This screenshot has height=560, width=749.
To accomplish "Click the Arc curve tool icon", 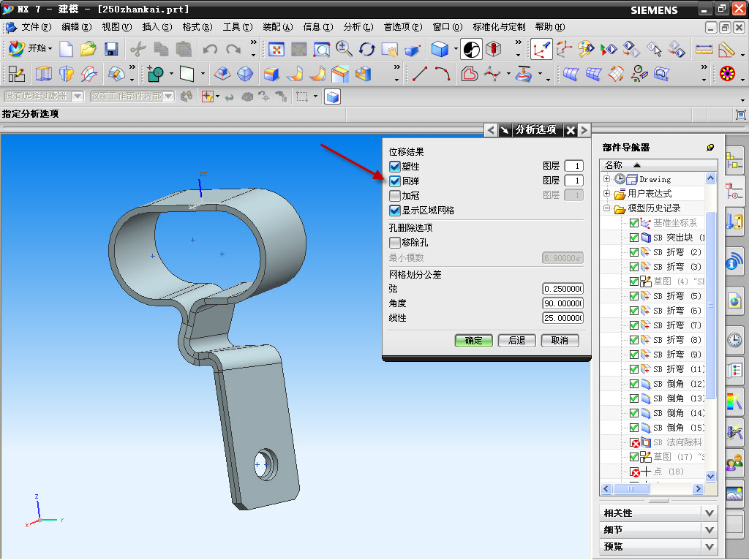I will tap(443, 74).
